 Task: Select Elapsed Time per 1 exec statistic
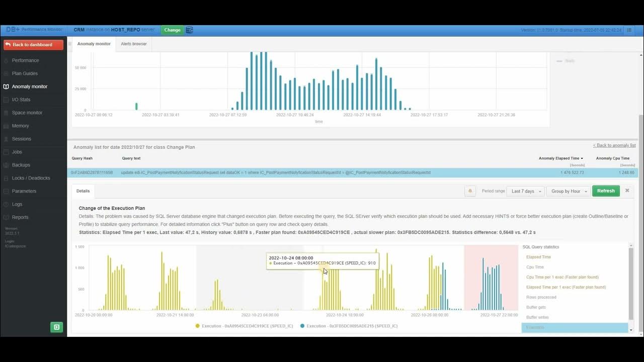pyautogui.click(x=566, y=287)
